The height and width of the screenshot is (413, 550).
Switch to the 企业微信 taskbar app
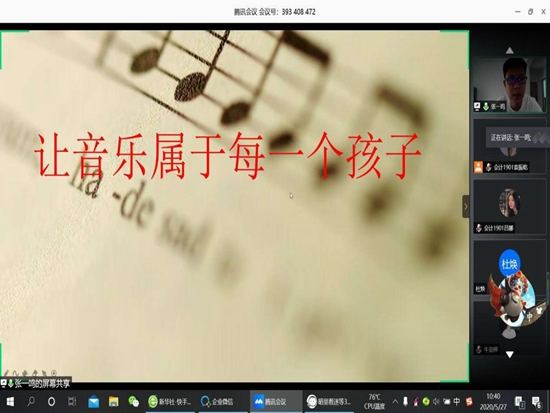coord(217,401)
